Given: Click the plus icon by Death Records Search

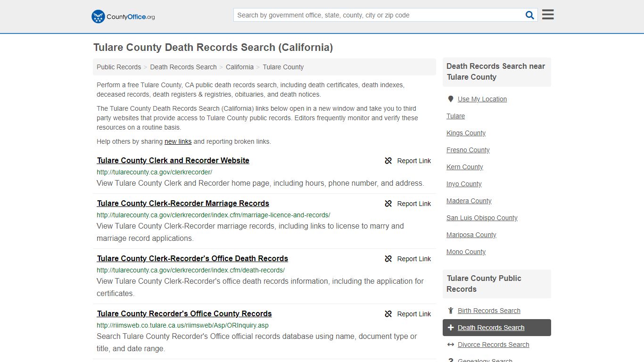Looking at the screenshot, I should pos(451,328).
